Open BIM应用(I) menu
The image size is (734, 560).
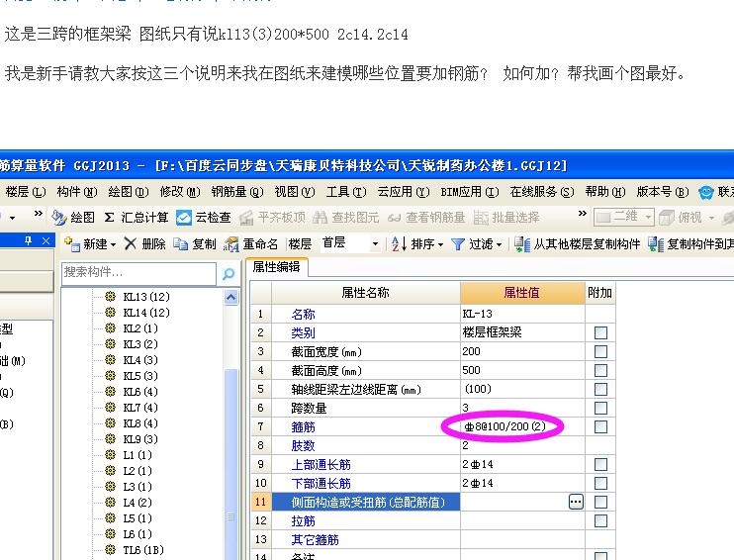click(470, 192)
